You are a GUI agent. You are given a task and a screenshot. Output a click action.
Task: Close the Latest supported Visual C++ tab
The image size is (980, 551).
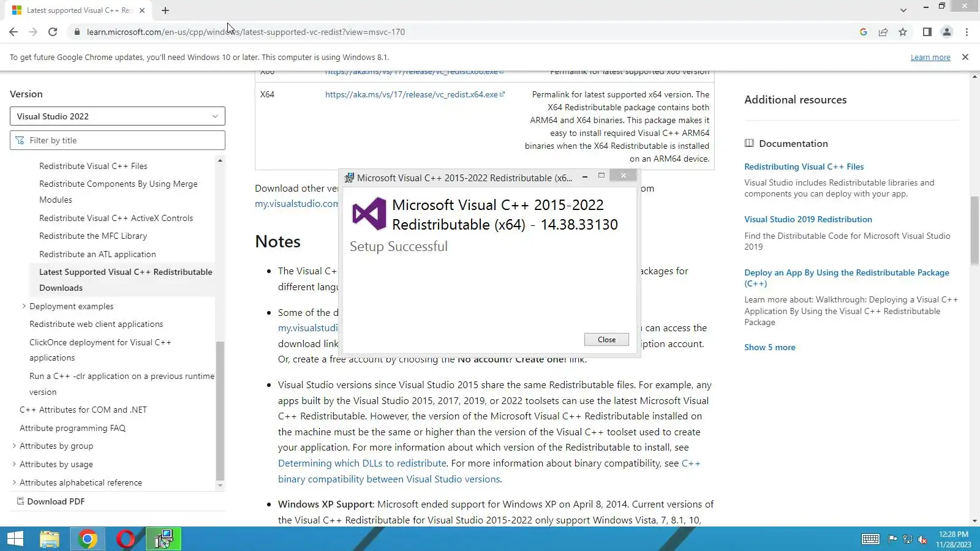pos(142,10)
